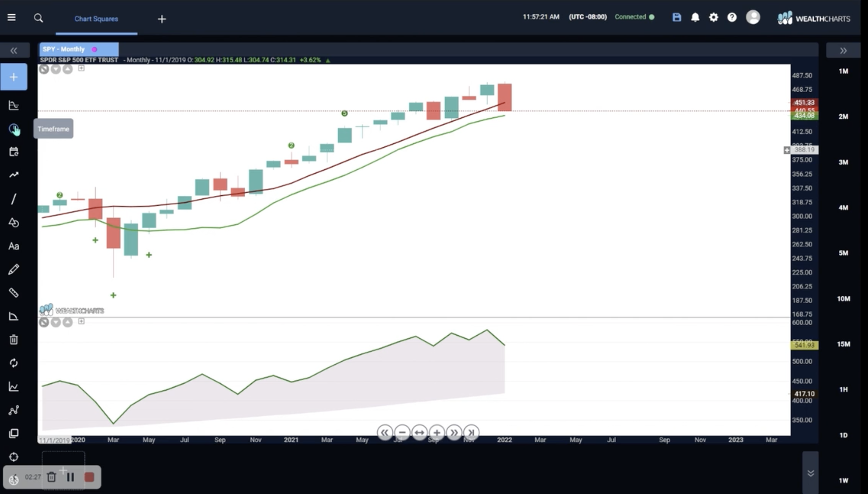Viewport: 868px width, 494px height.
Task: Hide the lower indicator pane circle icon
Action: (x=44, y=322)
